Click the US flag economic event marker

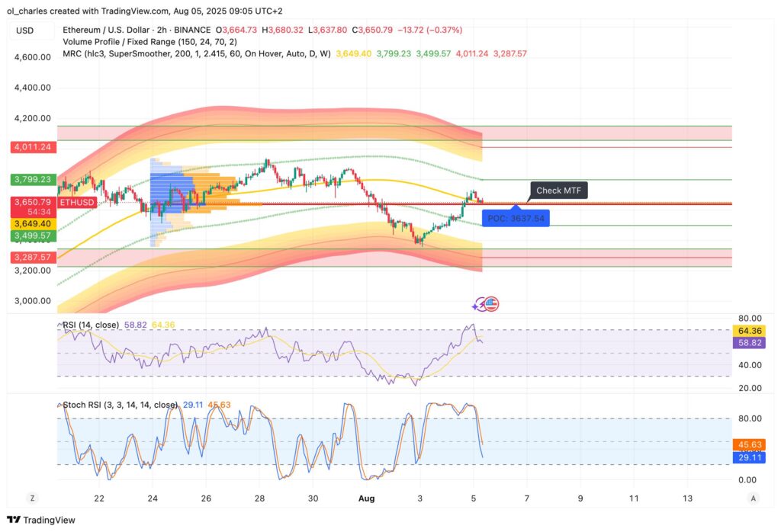point(491,303)
